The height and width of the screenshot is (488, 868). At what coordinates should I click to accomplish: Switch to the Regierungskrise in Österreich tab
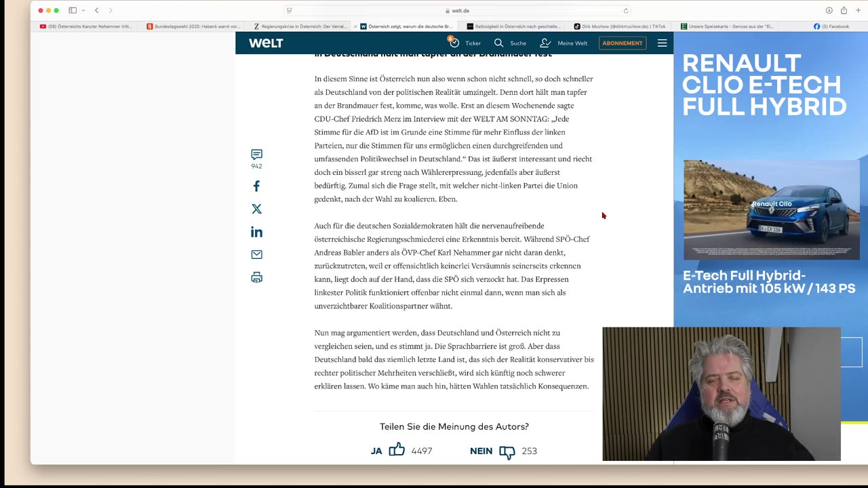coord(300,26)
